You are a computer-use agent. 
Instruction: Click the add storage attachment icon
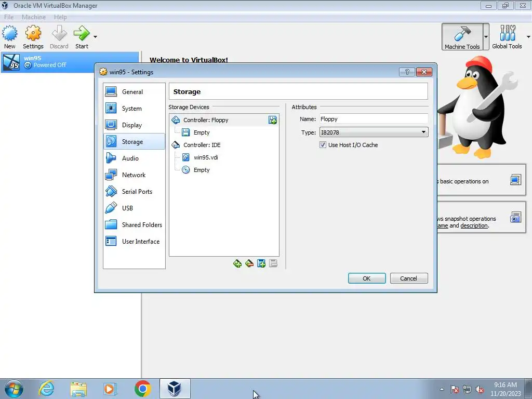click(x=261, y=263)
